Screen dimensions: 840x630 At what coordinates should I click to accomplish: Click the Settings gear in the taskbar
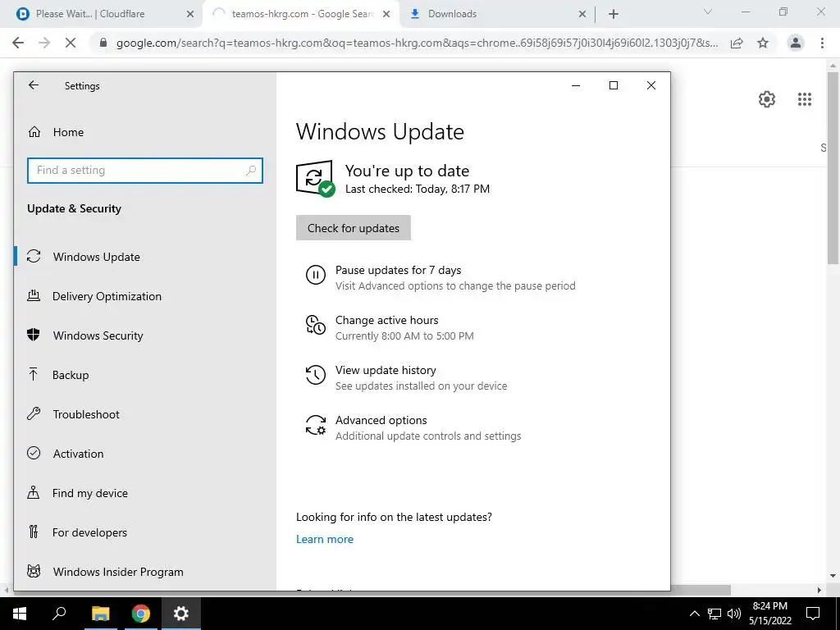[x=181, y=614]
